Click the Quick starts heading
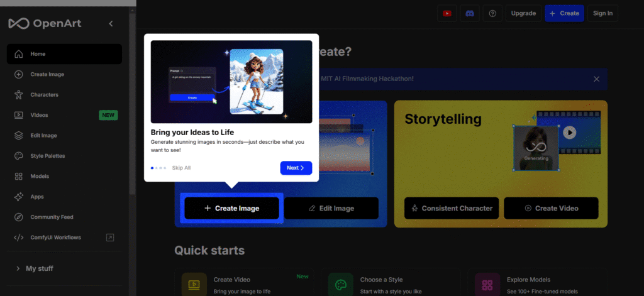Screen dimensions: 644x296 209,250
